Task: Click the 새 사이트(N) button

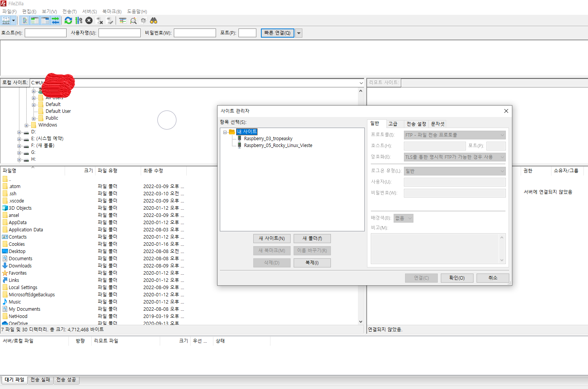Action: [x=272, y=239]
